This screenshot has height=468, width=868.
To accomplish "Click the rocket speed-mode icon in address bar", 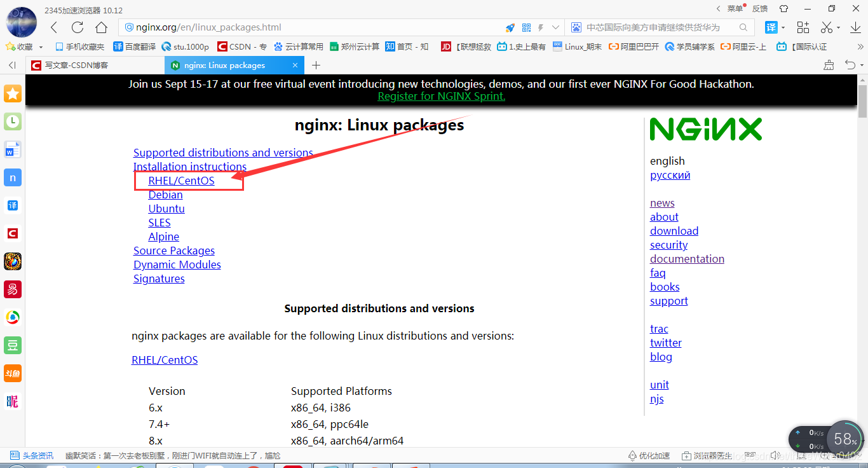I will [510, 27].
